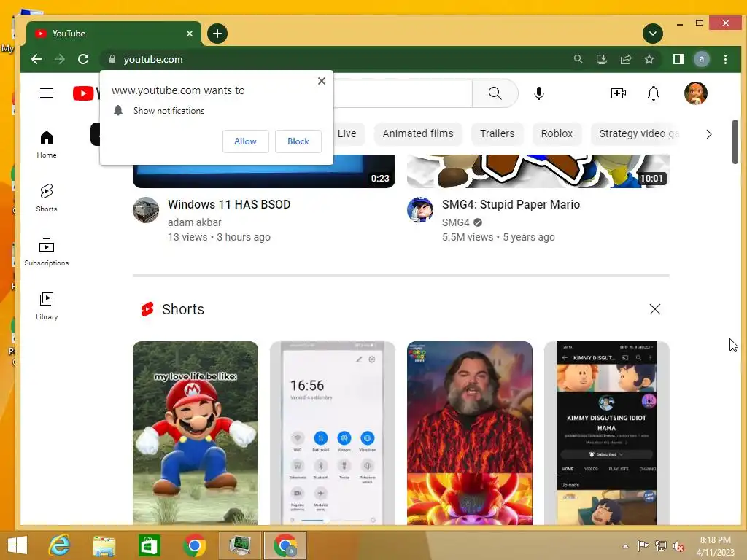Open a new tab with plus button
The width and height of the screenshot is (747, 560).
[x=217, y=34]
